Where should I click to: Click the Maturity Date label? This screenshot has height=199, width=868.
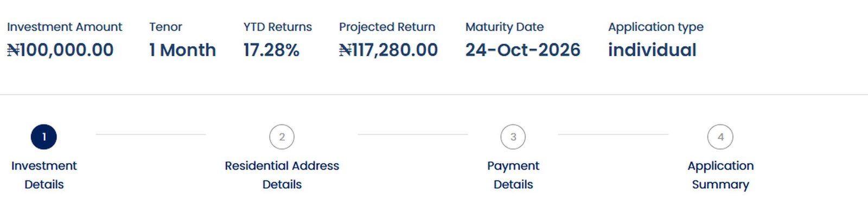(x=505, y=27)
